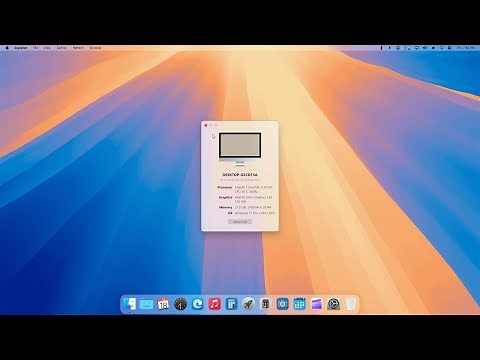Open the Trash in the dock
The width and height of the screenshot is (480, 360).
pyautogui.click(x=351, y=304)
